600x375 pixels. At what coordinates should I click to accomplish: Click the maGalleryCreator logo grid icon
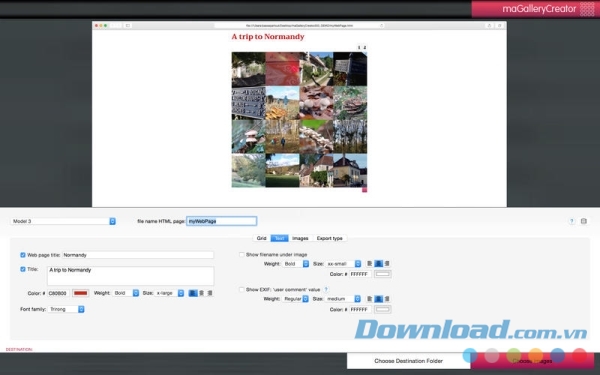(587, 9)
